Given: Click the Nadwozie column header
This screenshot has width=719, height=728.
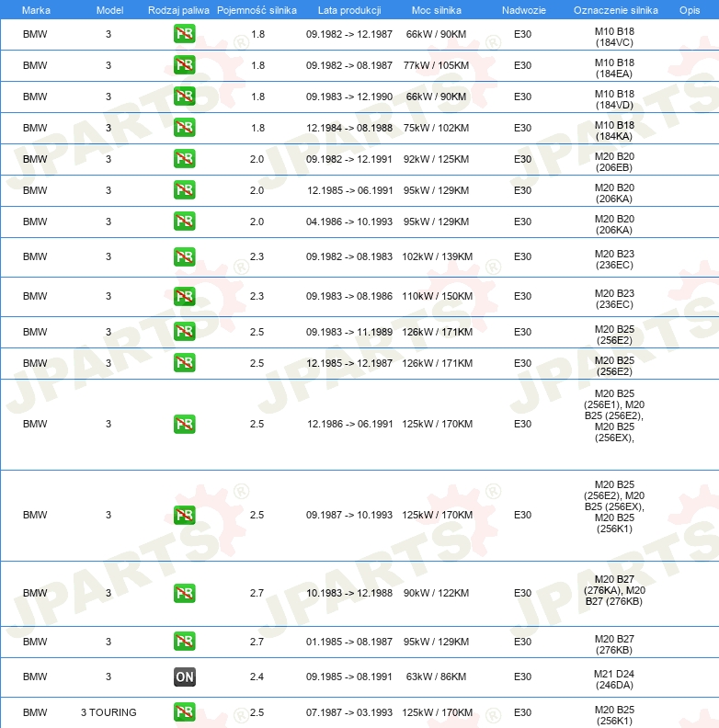Looking at the screenshot, I should [x=523, y=10].
